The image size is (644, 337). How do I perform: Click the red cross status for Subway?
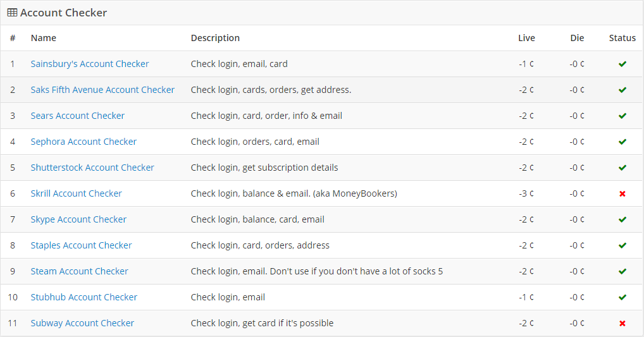tap(622, 323)
